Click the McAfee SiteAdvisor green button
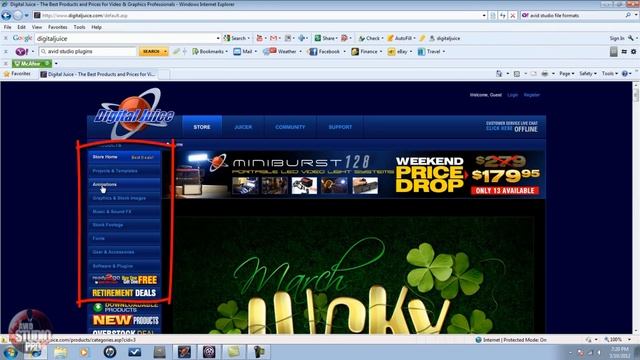 31,64
